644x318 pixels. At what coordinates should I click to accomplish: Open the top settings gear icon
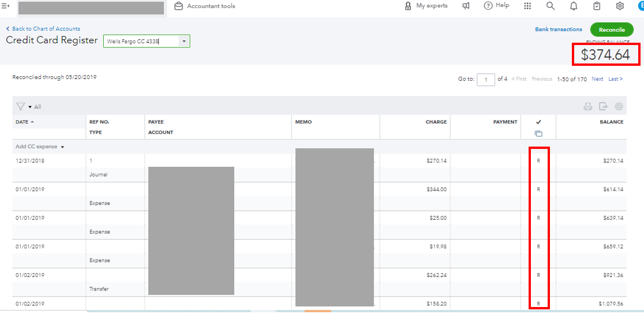tap(620, 6)
